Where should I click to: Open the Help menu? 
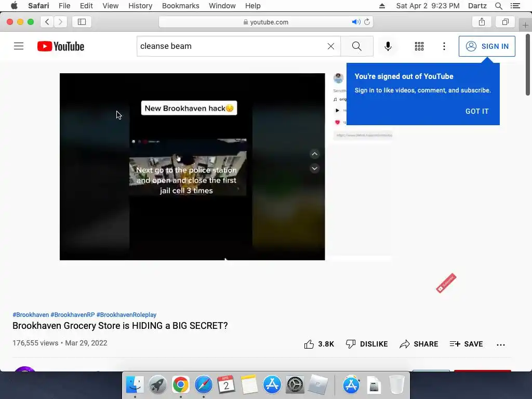253,6
